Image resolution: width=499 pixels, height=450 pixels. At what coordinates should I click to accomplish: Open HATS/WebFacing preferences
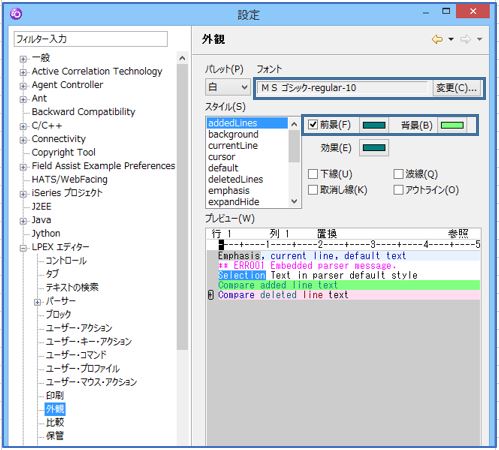[69, 179]
